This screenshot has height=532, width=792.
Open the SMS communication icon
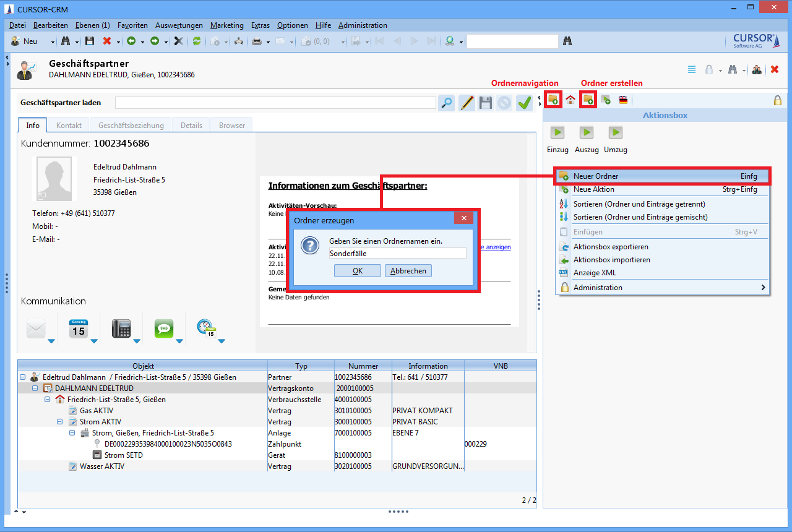(x=164, y=328)
